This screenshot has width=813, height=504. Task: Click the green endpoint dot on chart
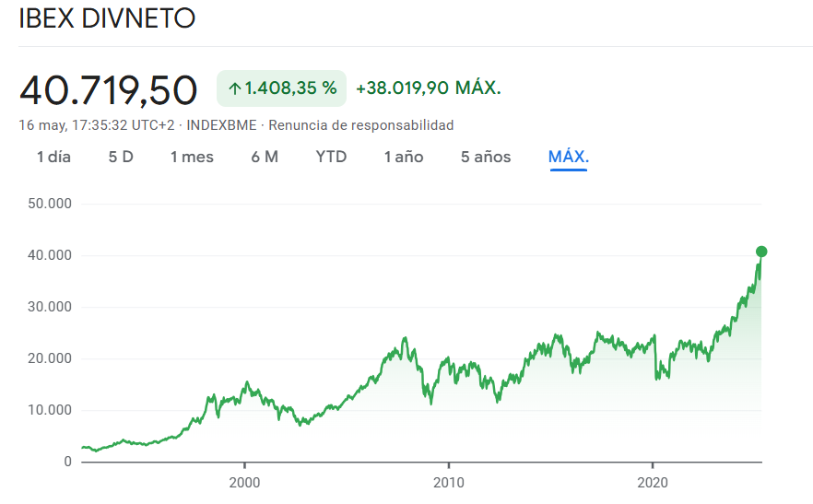click(761, 252)
